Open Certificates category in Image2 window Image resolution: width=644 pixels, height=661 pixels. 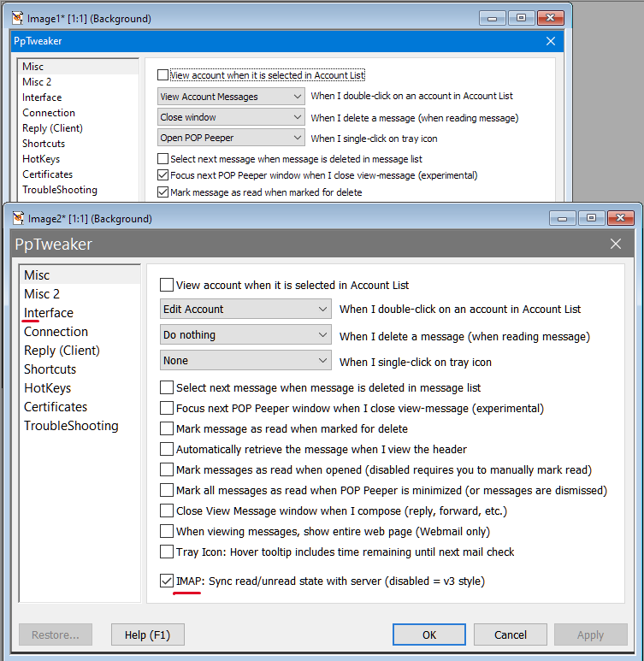[80, 407]
